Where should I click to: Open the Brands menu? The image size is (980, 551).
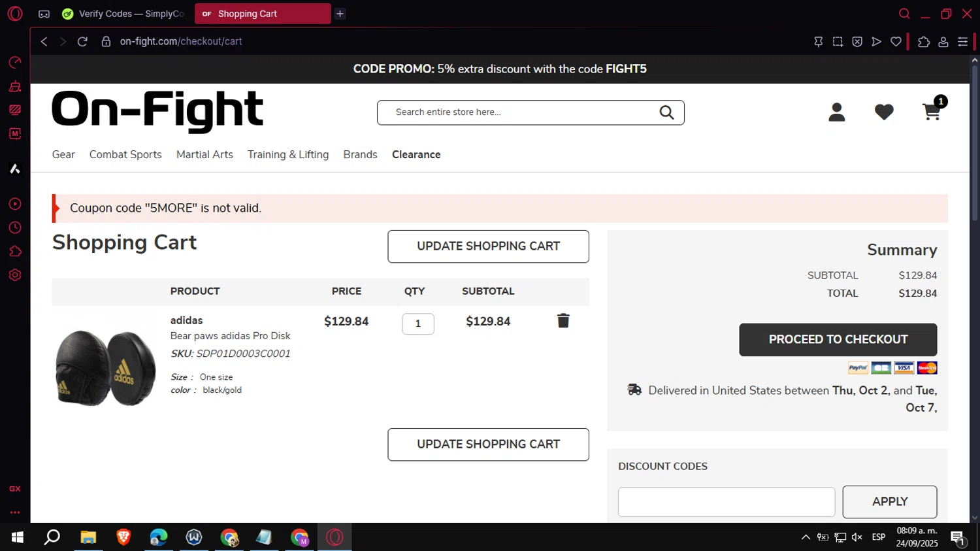[x=360, y=154]
